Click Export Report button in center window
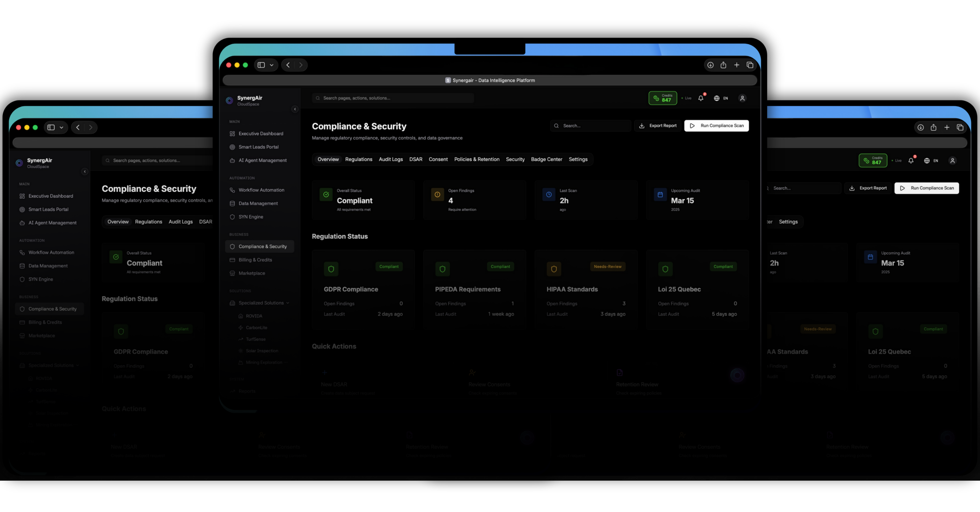Image resolution: width=980 pixels, height=512 pixels. [x=658, y=125]
